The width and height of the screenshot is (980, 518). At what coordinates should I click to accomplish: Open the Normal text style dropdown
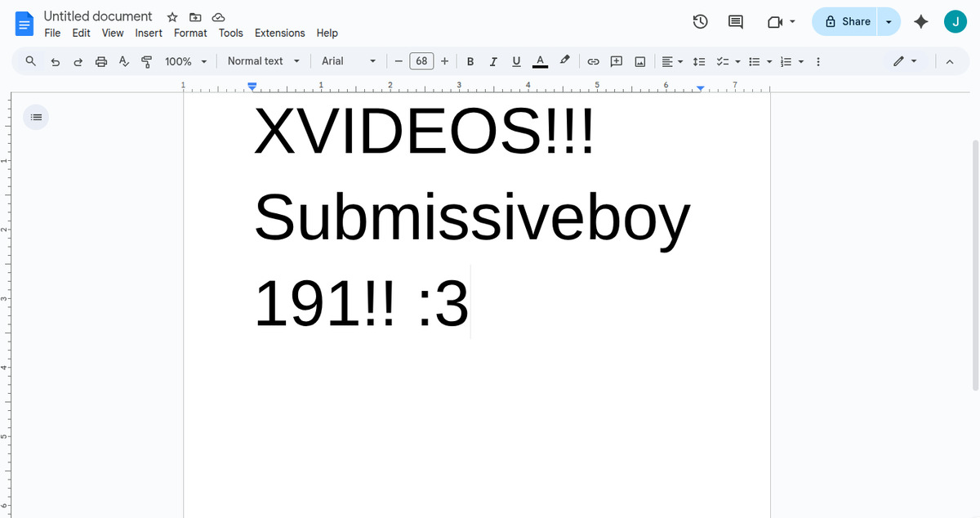(263, 61)
